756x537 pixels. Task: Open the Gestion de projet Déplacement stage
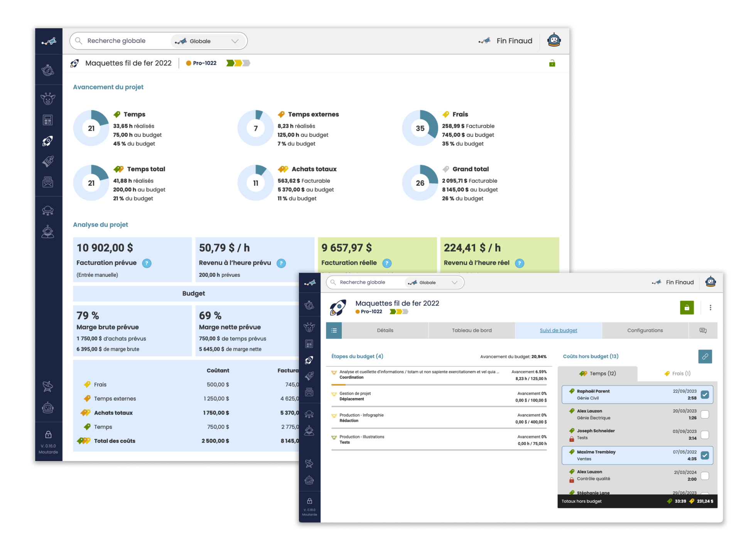439,397
